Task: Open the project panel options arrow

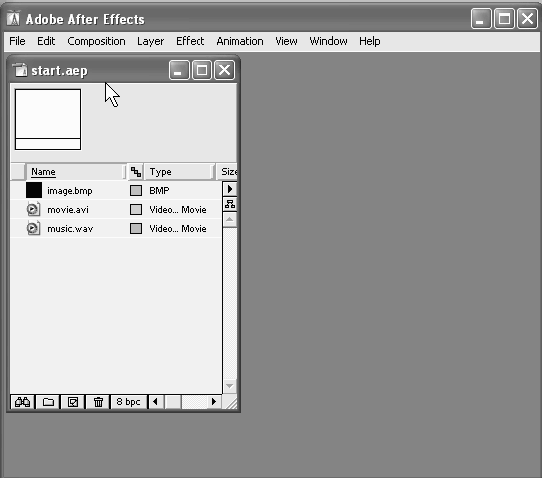Action: point(230,189)
